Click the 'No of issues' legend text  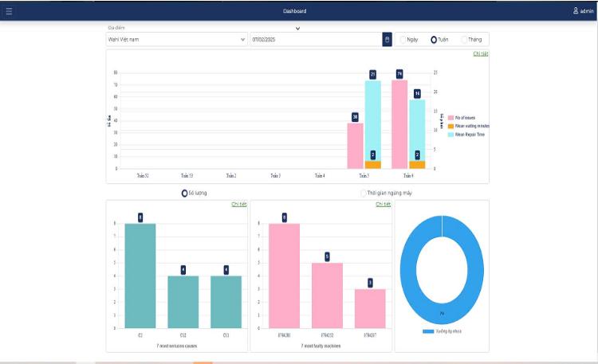click(x=465, y=118)
